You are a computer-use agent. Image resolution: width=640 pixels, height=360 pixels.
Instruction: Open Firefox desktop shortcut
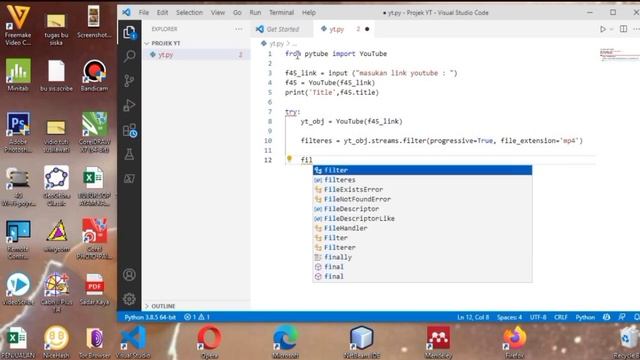tap(514, 342)
